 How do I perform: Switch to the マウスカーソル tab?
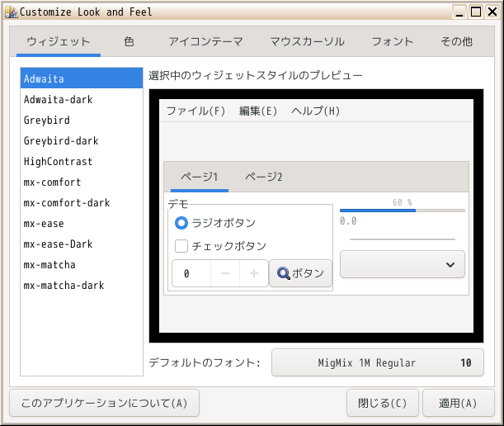click(308, 41)
